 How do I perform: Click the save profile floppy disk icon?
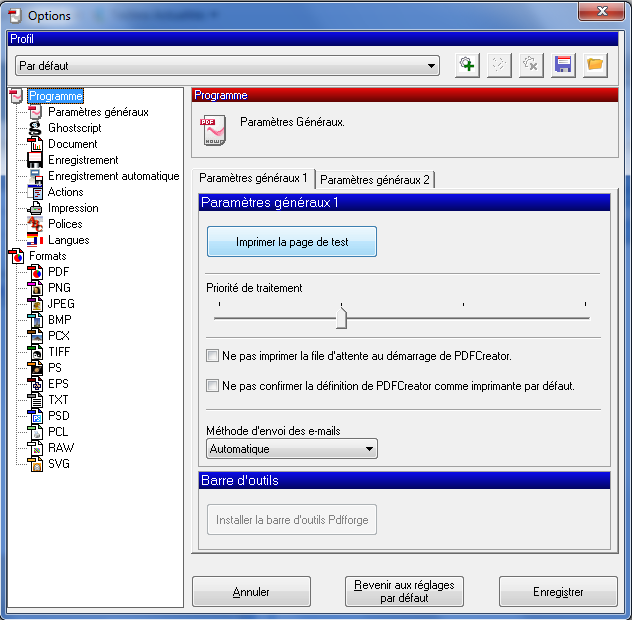563,65
